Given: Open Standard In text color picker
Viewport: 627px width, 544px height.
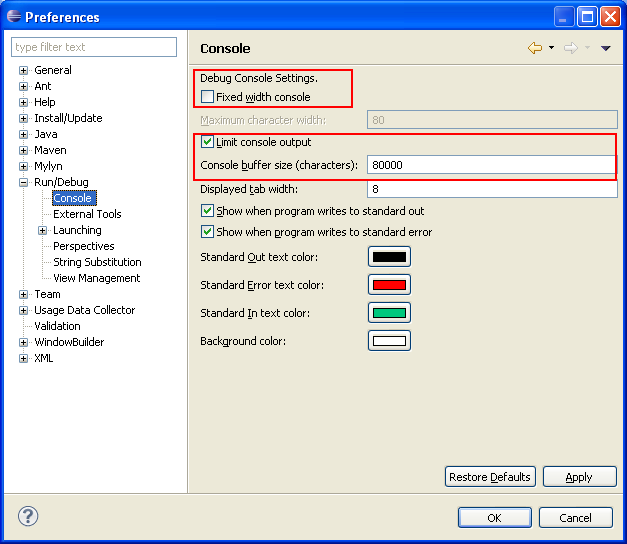Looking at the screenshot, I should click(x=389, y=312).
